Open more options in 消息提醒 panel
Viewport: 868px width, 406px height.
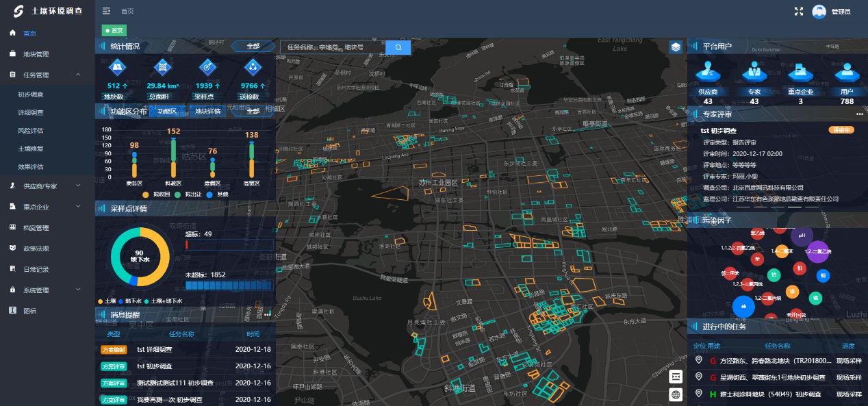click(268, 314)
